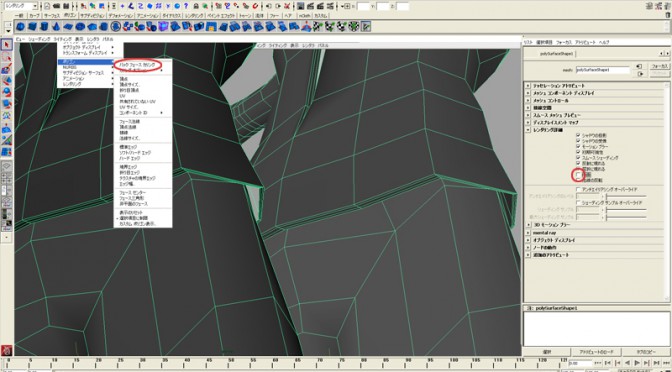This screenshot has height=372, width=672.
Task: Click the フォーカス button
Action: pos(659,66)
